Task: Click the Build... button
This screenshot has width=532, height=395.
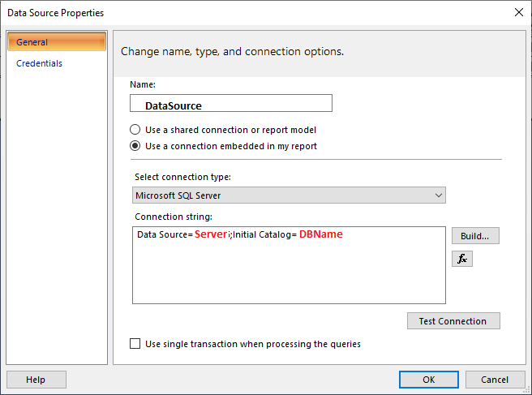Action: point(475,236)
